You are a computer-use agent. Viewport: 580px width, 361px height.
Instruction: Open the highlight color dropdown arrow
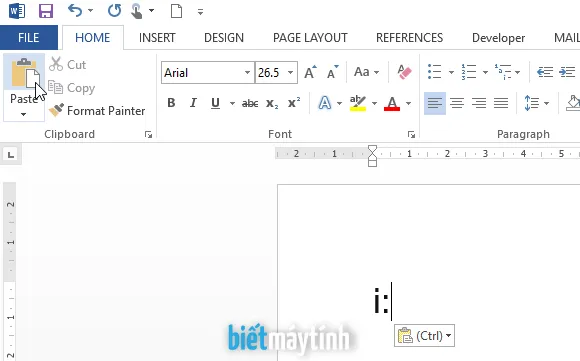click(x=374, y=103)
